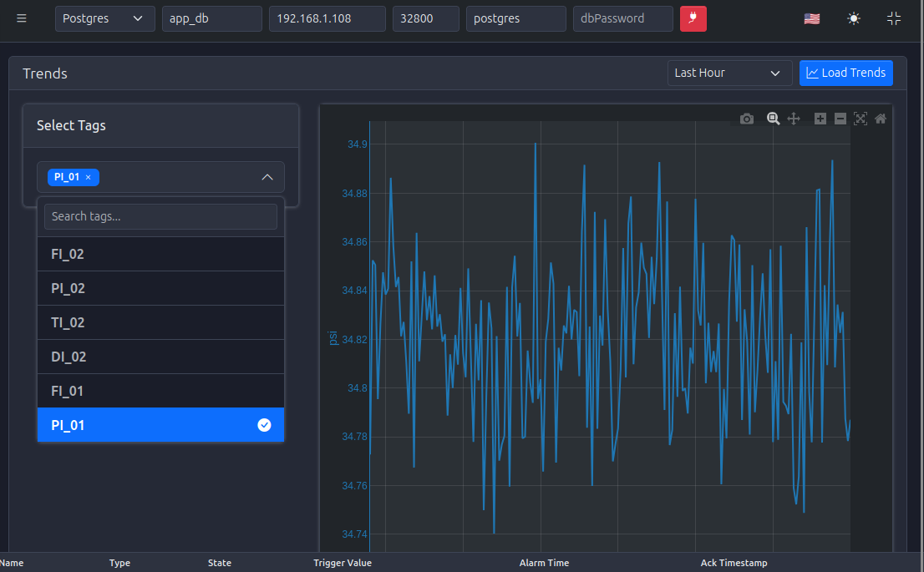Click the Load Trends button
This screenshot has height=572, width=924.
845,73
